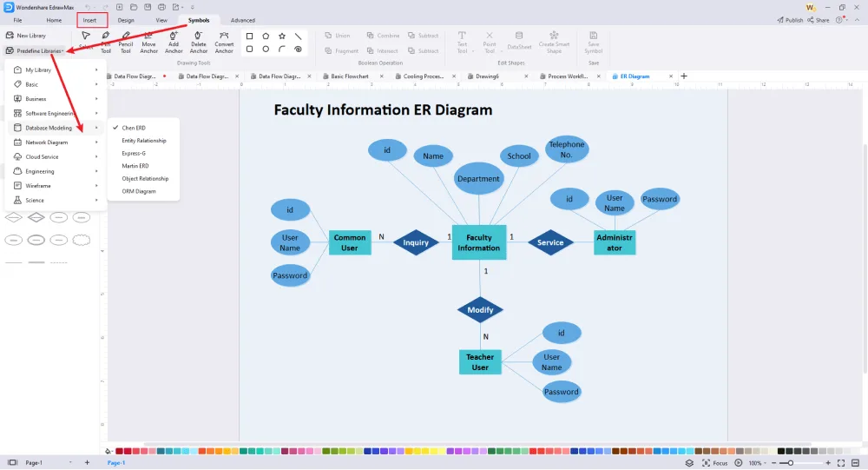Open the Insert ribbon tab

[x=89, y=20]
